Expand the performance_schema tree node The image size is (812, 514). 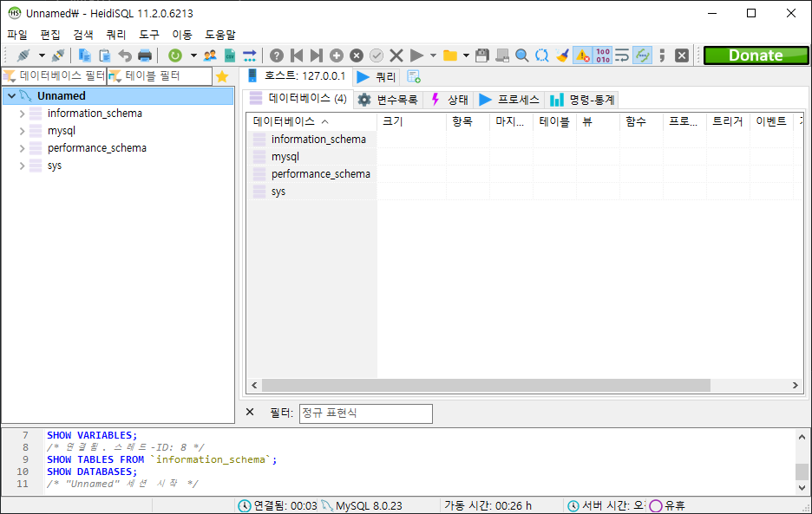(21, 147)
